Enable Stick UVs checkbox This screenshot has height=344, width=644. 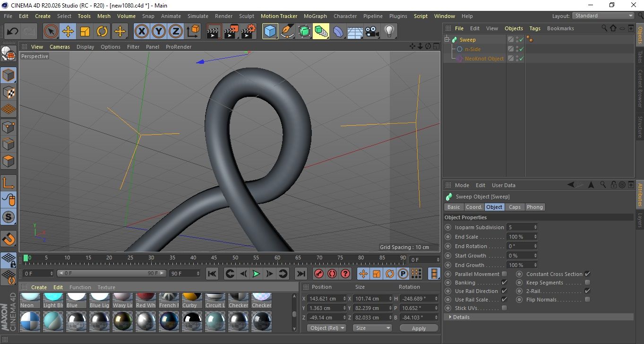[x=504, y=308]
